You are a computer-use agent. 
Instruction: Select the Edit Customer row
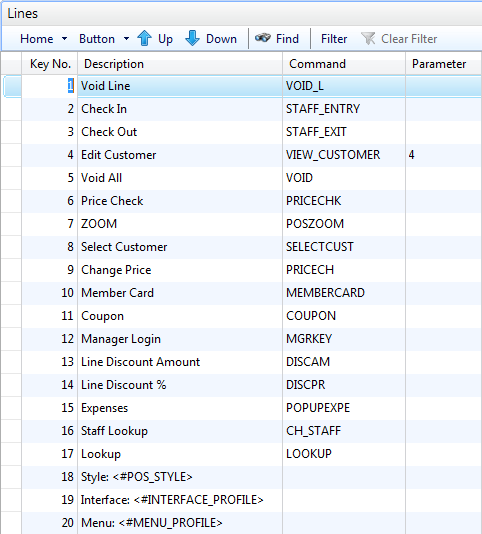coord(252,155)
